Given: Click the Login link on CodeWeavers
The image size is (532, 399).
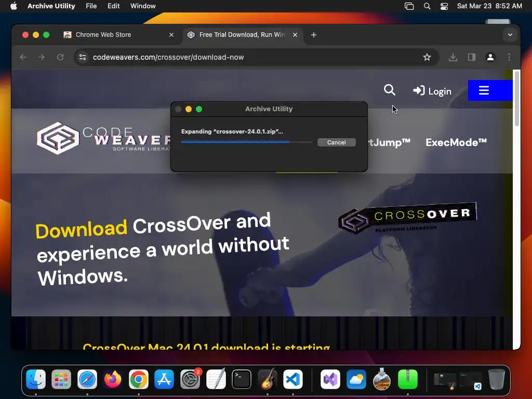Looking at the screenshot, I should 432,91.
